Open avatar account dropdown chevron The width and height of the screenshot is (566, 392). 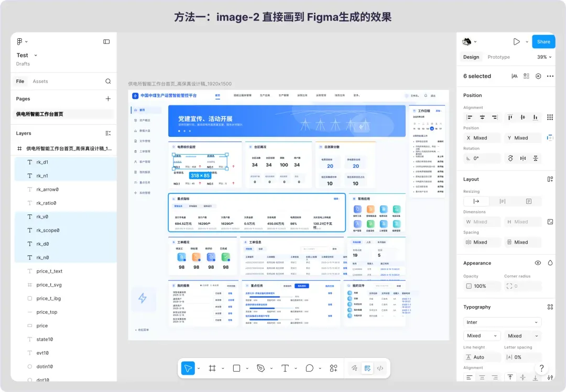click(x=475, y=42)
